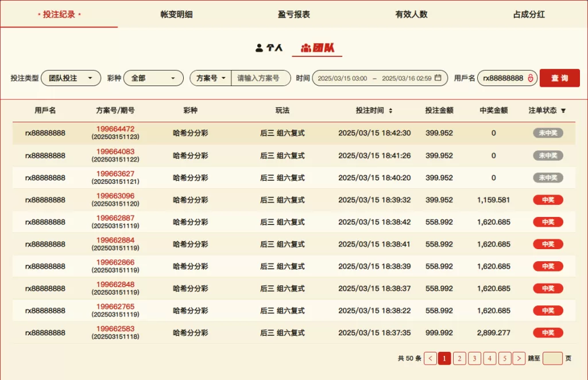Click the 中奖金额 column header
The width and height of the screenshot is (588, 380).
point(493,110)
